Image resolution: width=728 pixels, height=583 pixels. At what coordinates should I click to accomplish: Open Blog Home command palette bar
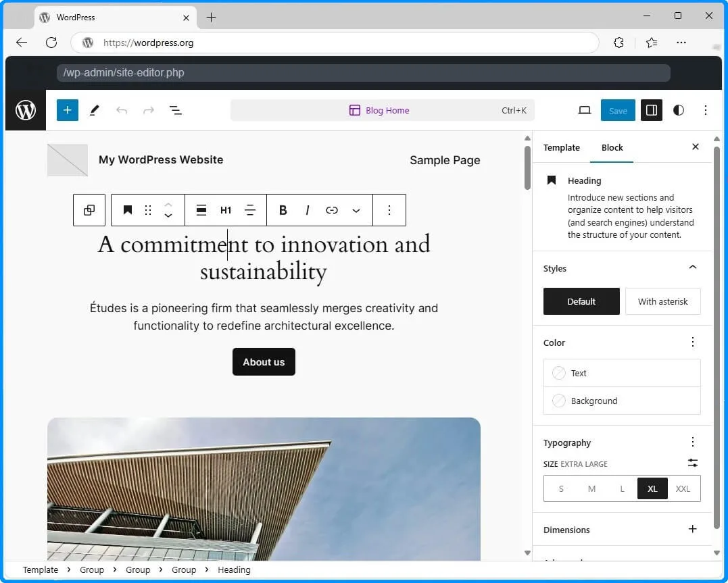tap(382, 110)
